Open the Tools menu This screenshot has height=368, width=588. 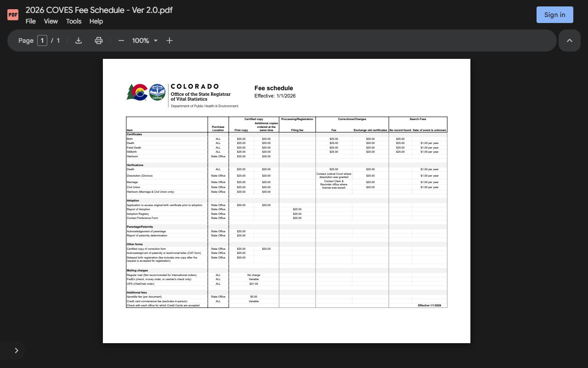point(73,21)
